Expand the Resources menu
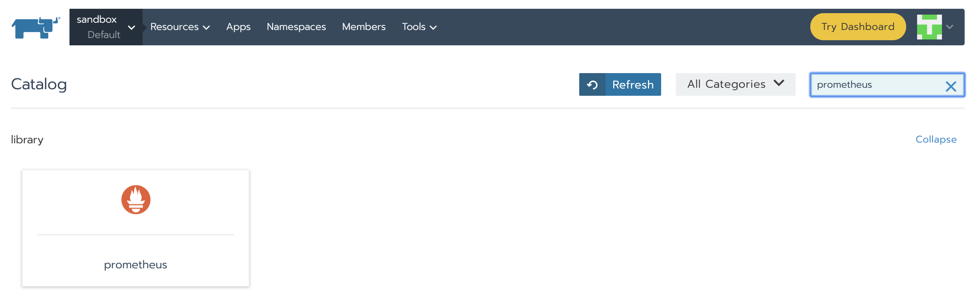980x299 pixels. point(180,27)
